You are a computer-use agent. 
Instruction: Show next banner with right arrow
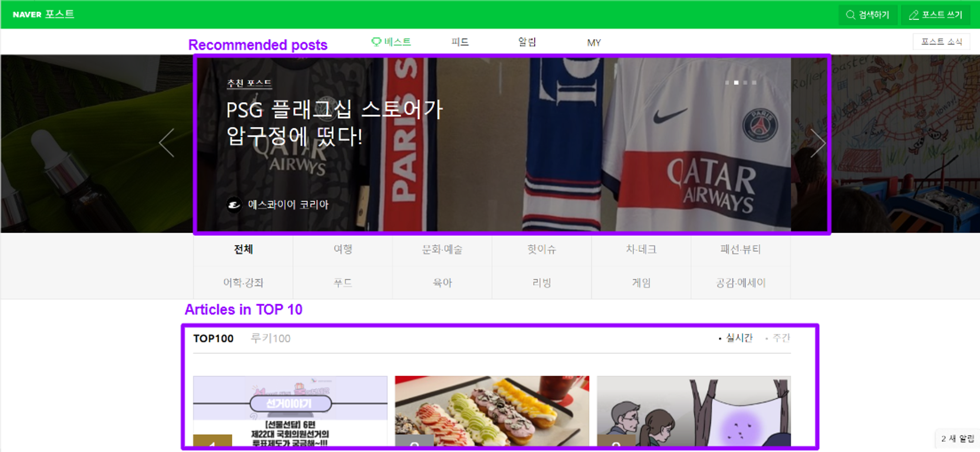tap(817, 143)
